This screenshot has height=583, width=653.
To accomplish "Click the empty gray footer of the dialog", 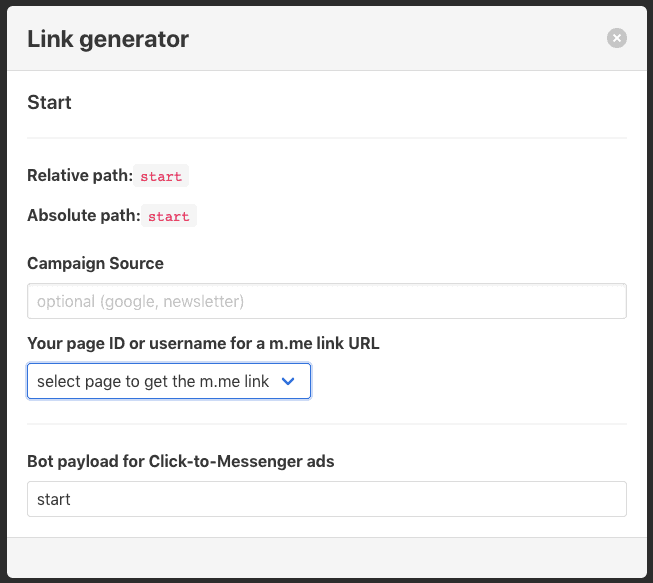I will (x=326, y=557).
